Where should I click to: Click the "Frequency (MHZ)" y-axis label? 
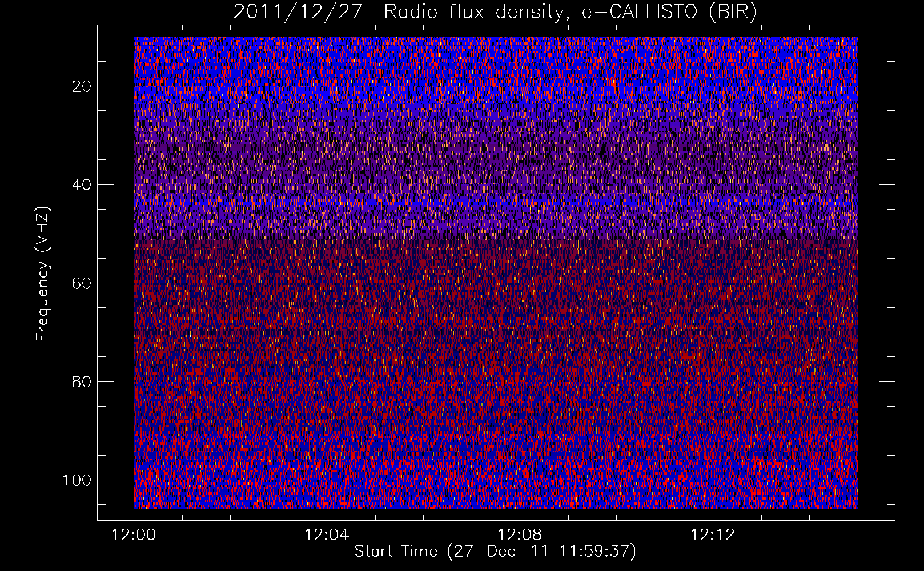click(43, 274)
